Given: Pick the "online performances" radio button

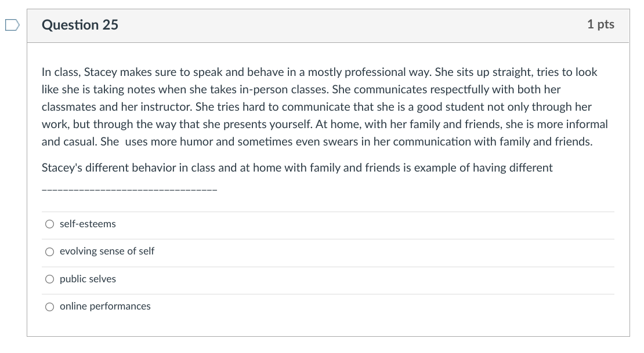Looking at the screenshot, I should click(x=50, y=307).
